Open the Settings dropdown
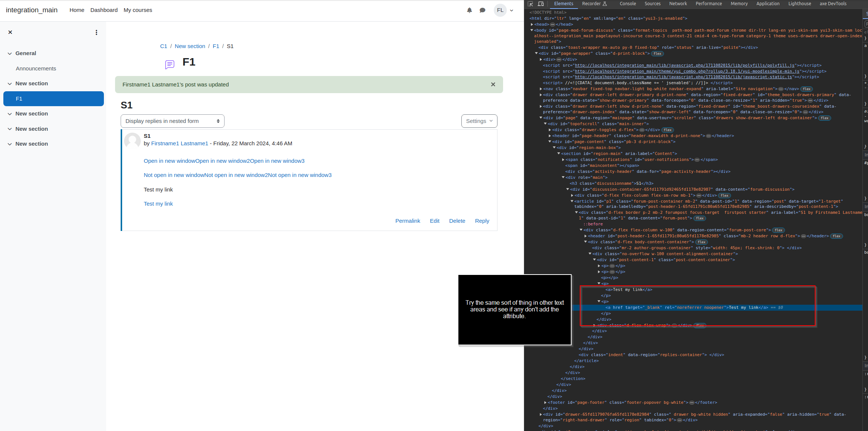This screenshot has width=868, height=431. tap(479, 121)
